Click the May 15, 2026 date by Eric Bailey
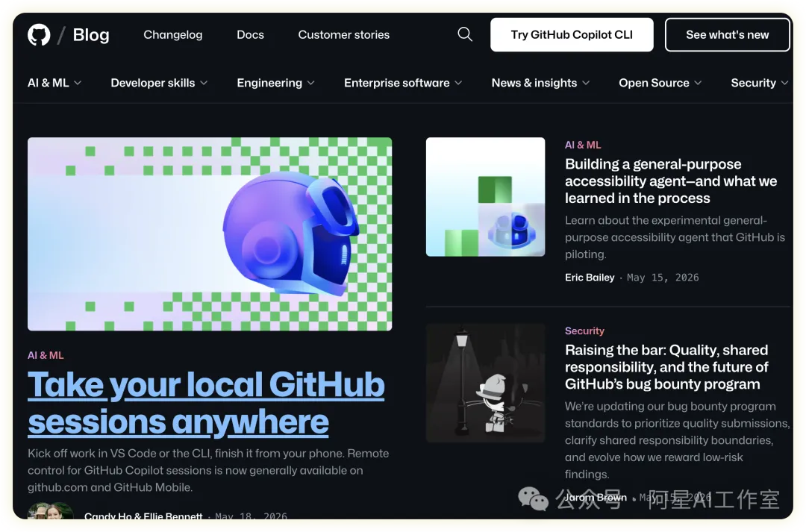The height and width of the screenshot is (532, 806). [663, 278]
